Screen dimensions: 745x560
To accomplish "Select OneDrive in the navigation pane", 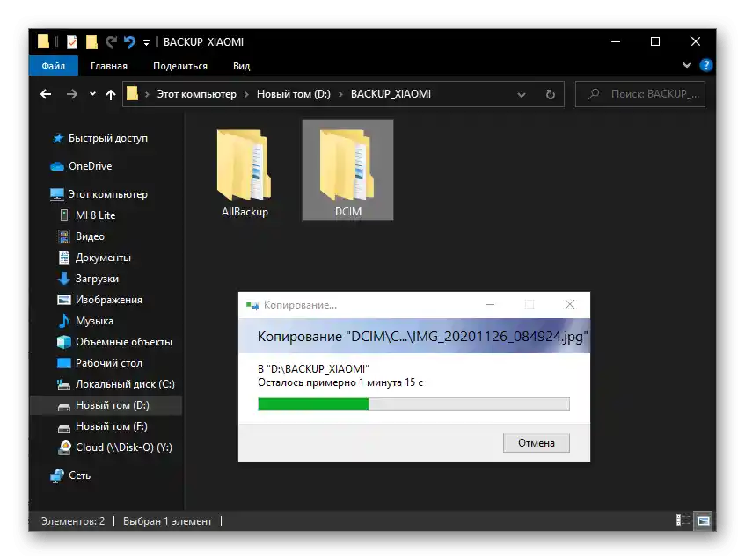I will pos(91,166).
